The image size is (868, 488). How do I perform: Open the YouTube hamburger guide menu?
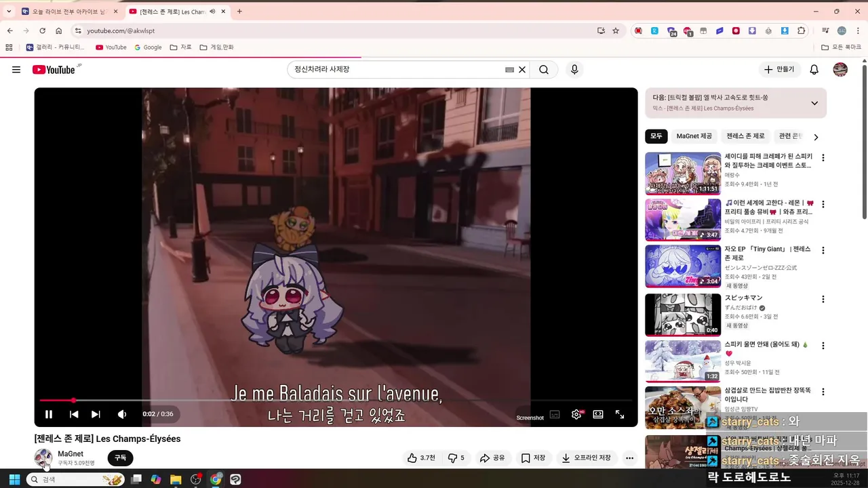tap(16, 70)
